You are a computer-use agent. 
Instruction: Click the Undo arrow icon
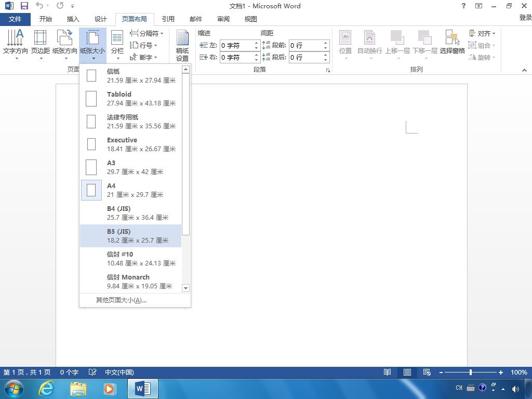[x=39, y=5]
